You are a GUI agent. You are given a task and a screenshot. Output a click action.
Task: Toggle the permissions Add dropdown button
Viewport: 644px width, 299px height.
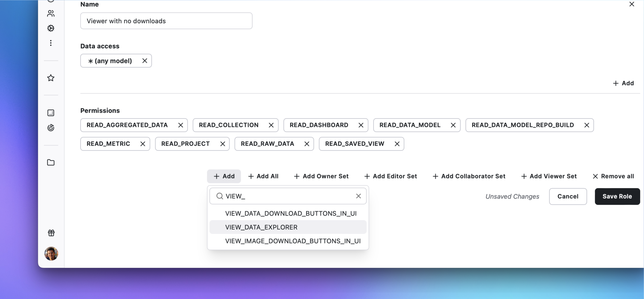[x=224, y=176]
